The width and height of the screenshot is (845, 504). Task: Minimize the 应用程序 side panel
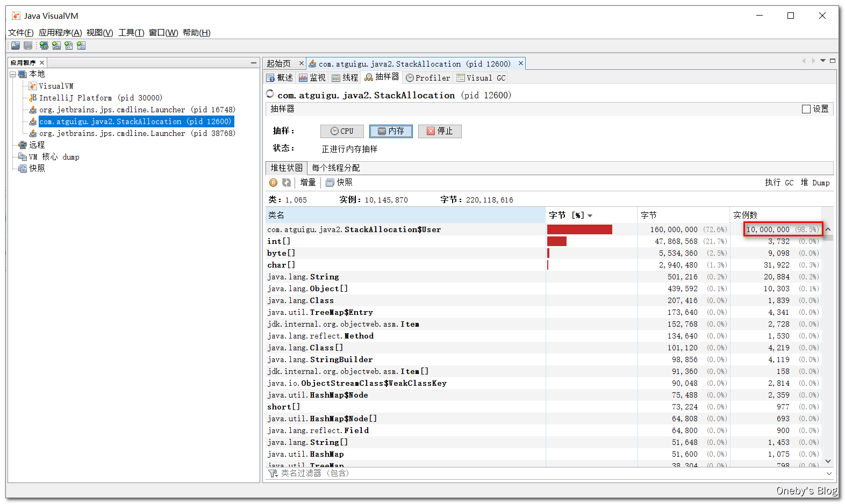coord(254,63)
